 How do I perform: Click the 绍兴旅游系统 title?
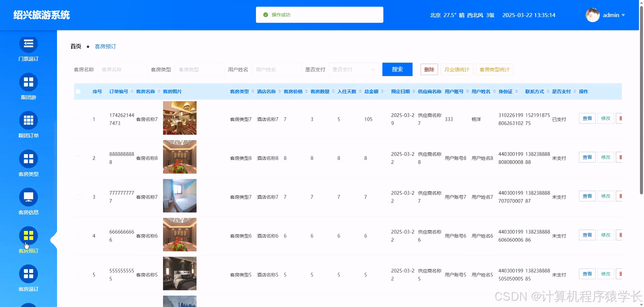coord(42,15)
